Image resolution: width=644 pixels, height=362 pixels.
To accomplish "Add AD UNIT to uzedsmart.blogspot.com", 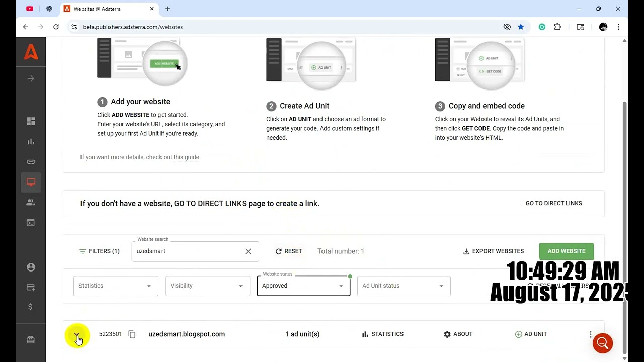I will coord(531,334).
